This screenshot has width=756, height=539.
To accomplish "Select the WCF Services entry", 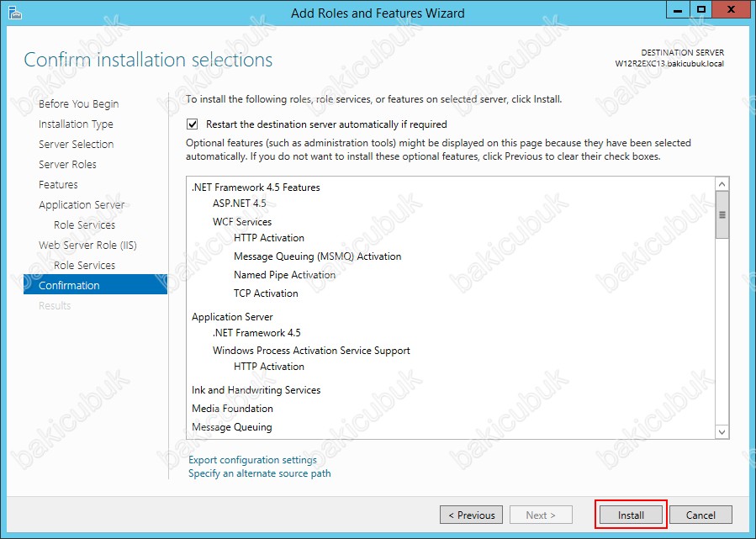I will point(242,222).
